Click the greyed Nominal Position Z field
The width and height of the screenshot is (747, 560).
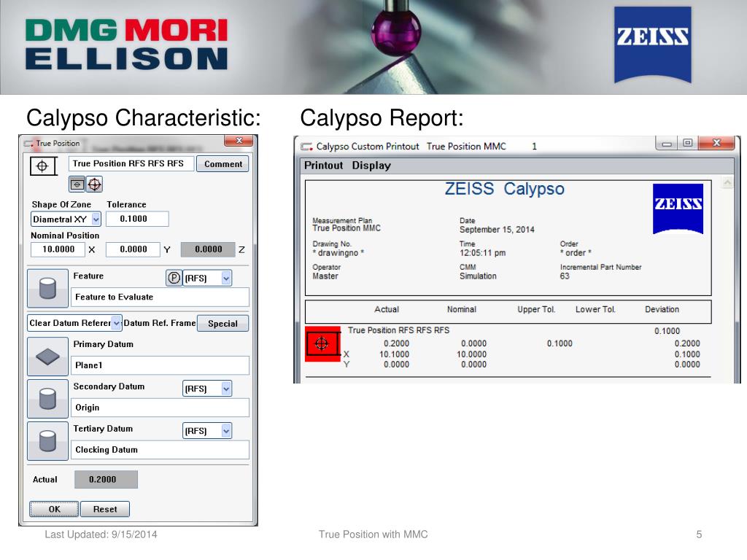pos(208,249)
